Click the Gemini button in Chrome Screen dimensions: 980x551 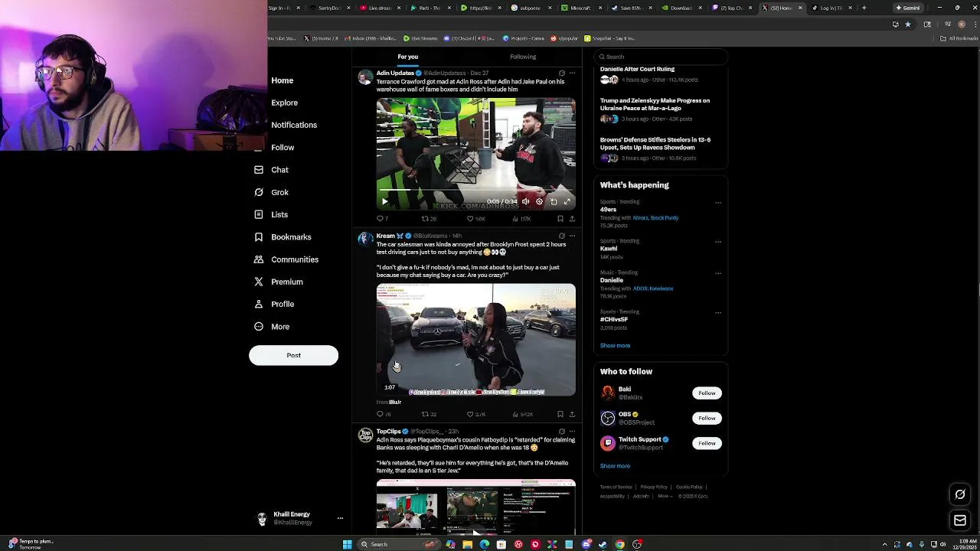pos(908,8)
